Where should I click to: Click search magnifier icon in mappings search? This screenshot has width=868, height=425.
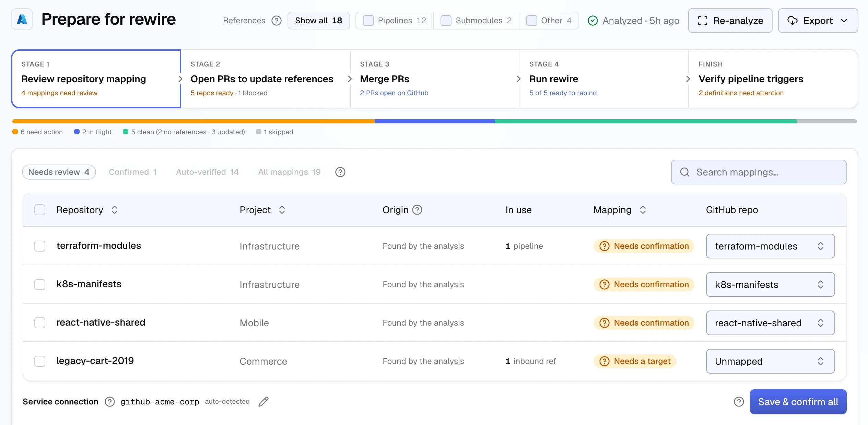click(x=685, y=172)
